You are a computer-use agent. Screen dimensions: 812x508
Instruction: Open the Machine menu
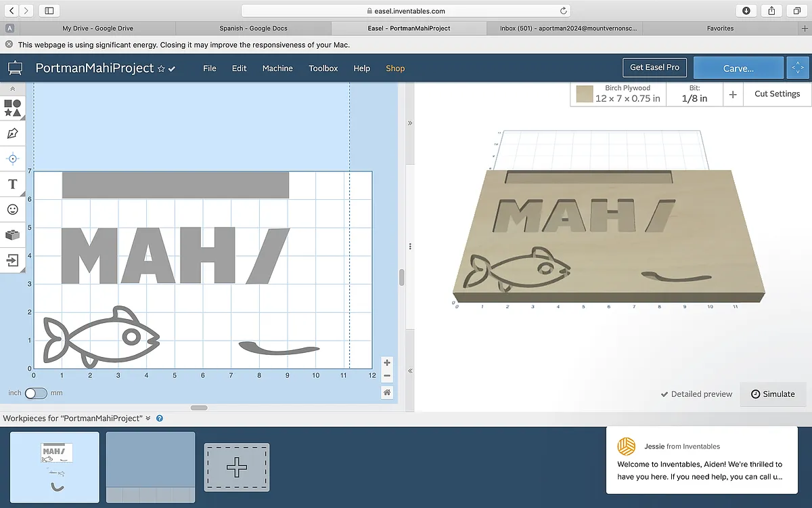coord(277,68)
